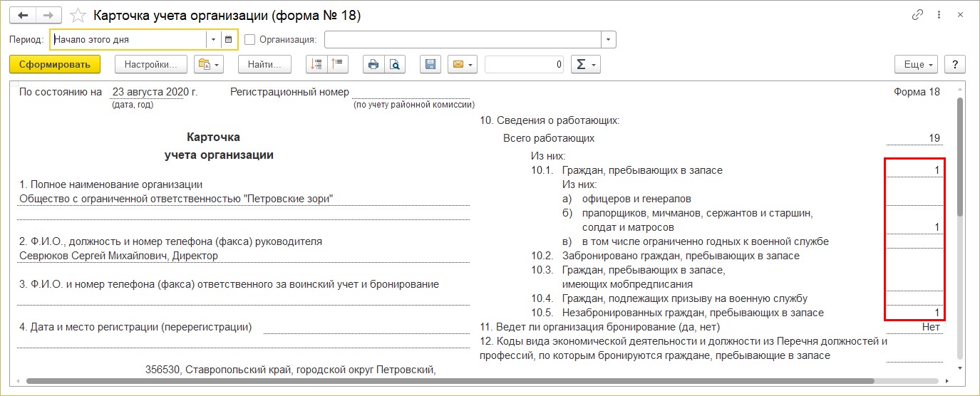Viewport: 980px width, 396px height.
Task: Focus the Период input field
Action: pyautogui.click(x=128, y=40)
